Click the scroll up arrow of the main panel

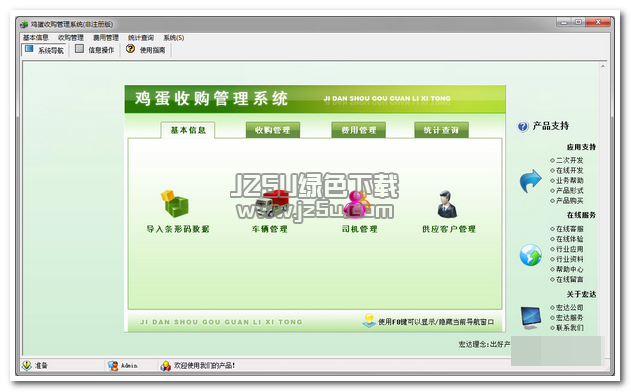click(602, 66)
